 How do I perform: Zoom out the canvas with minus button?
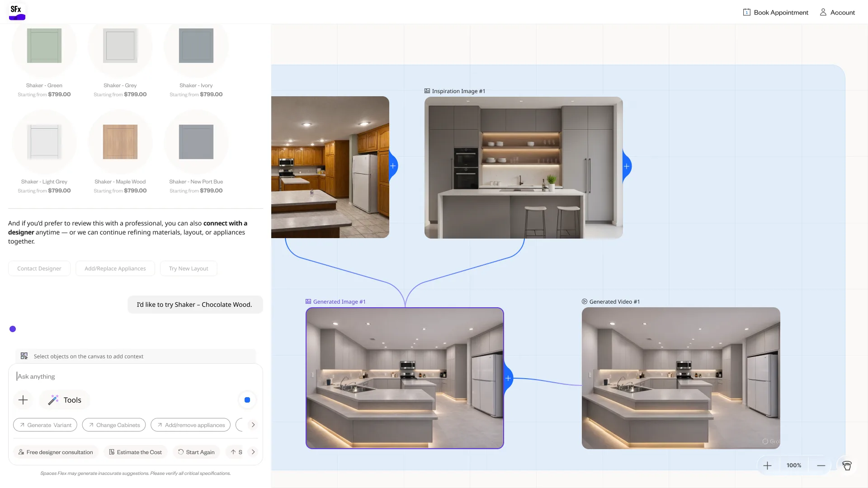(x=821, y=465)
